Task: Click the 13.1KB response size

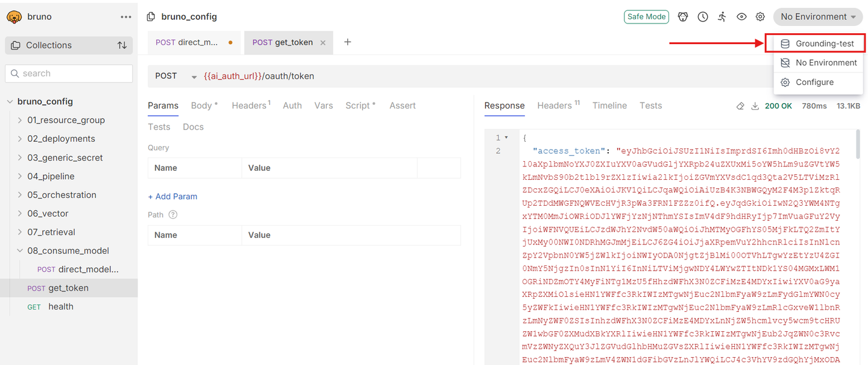Action: tap(848, 106)
